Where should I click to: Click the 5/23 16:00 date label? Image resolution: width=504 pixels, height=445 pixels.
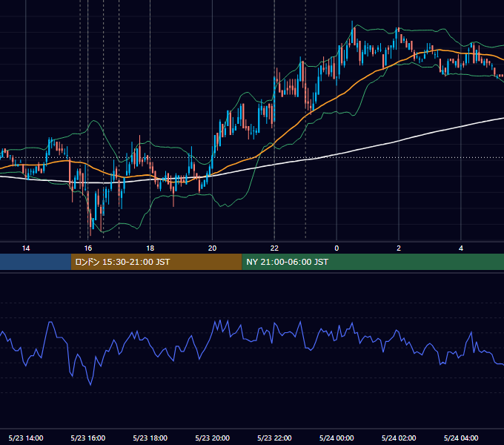[x=88, y=438]
